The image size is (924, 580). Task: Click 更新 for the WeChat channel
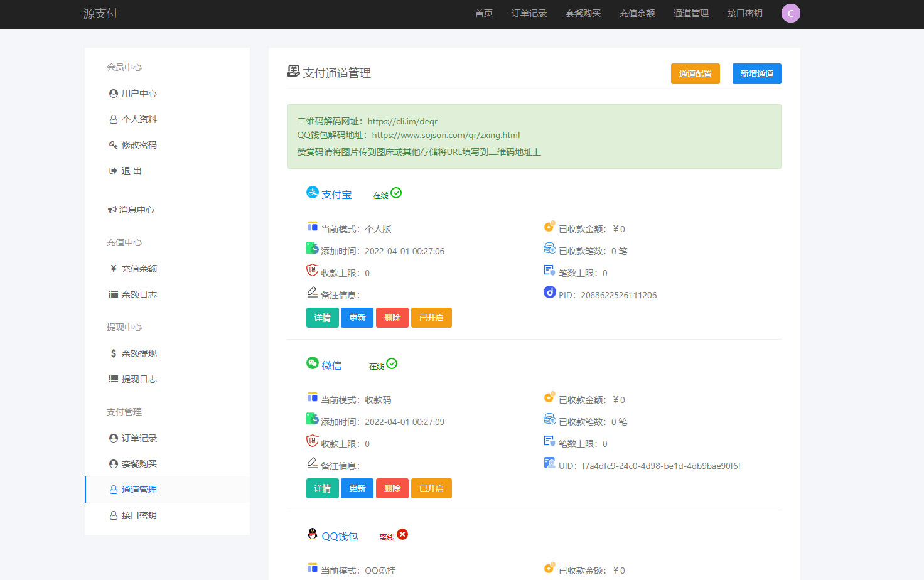(x=357, y=488)
